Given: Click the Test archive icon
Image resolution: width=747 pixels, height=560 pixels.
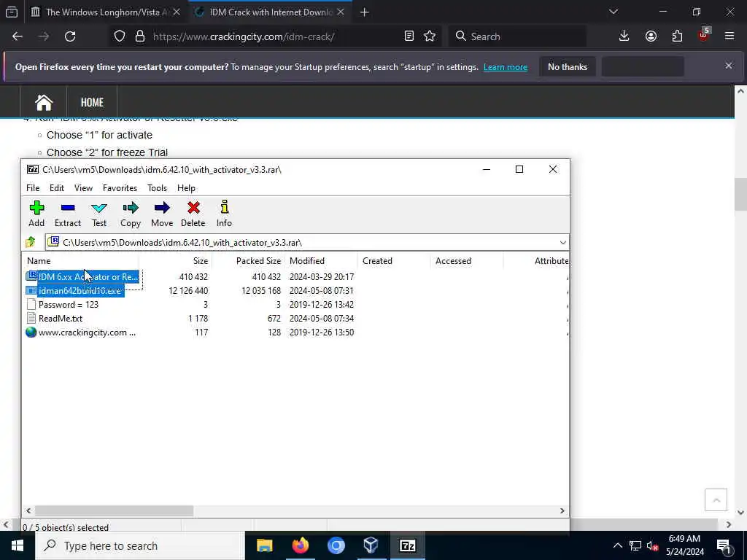Looking at the screenshot, I should point(99,214).
